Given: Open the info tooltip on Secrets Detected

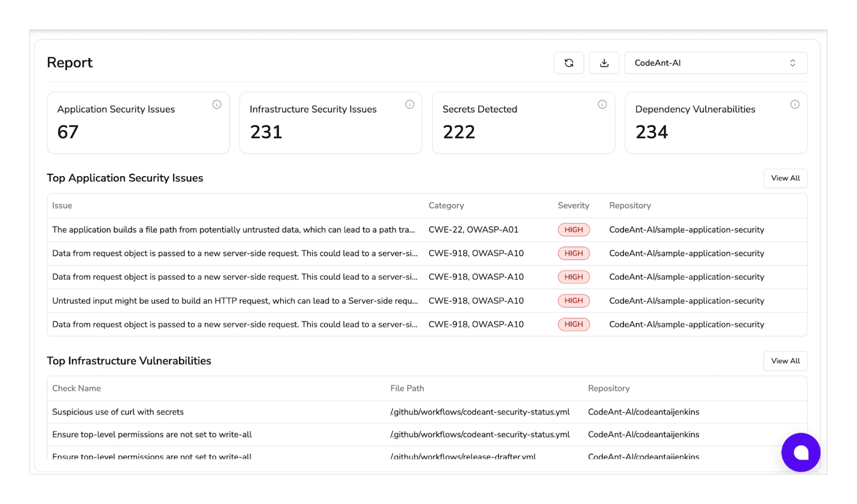Looking at the screenshot, I should pyautogui.click(x=602, y=105).
